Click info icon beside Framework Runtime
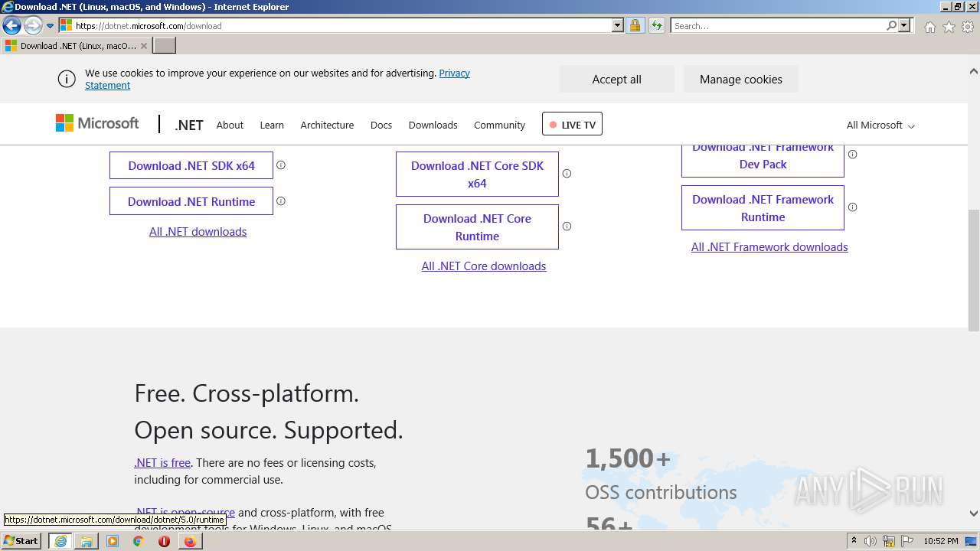The width and height of the screenshot is (980, 551). click(x=853, y=207)
